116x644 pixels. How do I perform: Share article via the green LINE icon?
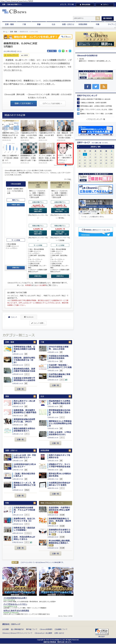tap(63, 51)
